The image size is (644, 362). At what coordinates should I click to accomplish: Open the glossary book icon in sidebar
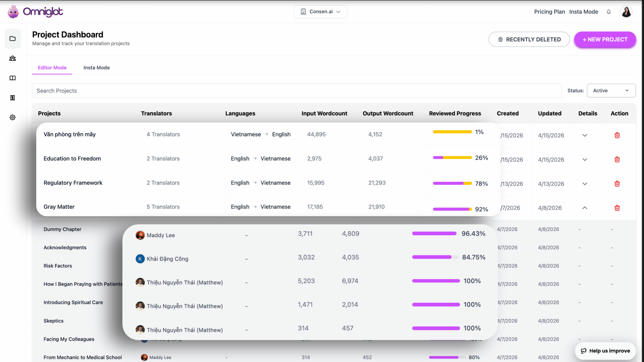point(13,78)
